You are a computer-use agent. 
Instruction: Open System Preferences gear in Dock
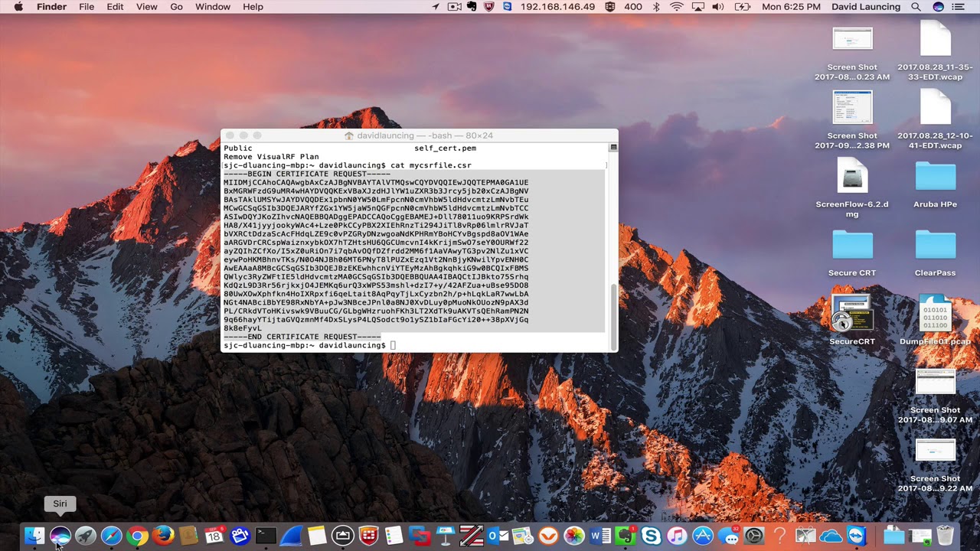click(x=754, y=536)
